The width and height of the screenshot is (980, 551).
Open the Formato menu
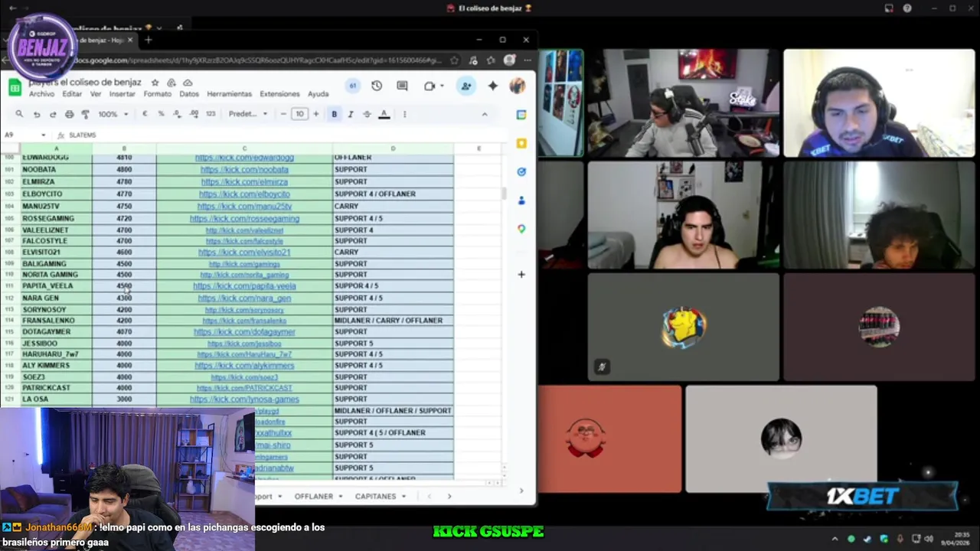[157, 94]
